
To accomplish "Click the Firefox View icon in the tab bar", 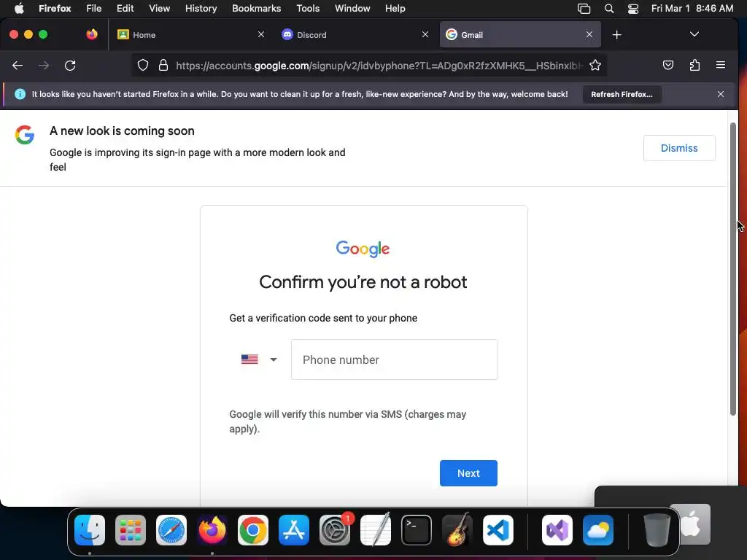I will coord(92,34).
